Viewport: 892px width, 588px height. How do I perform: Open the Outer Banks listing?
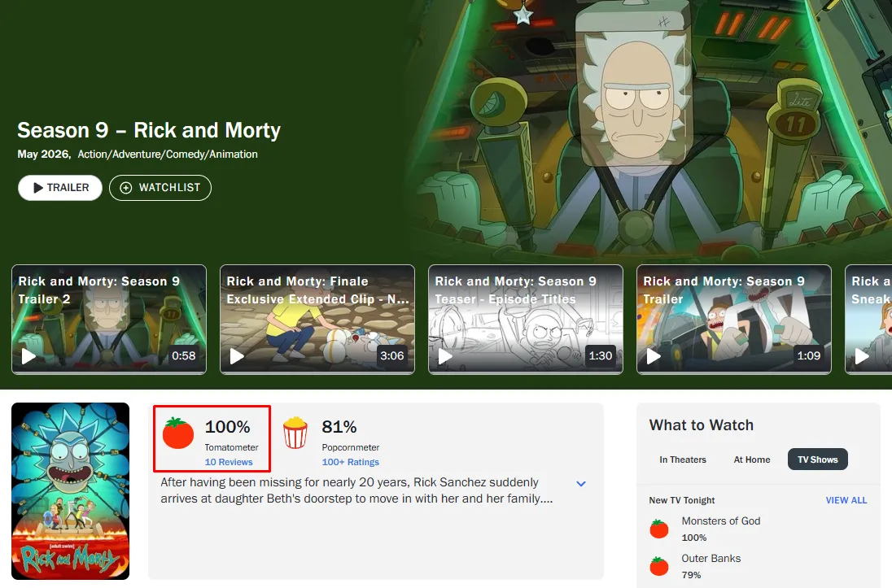pos(711,559)
